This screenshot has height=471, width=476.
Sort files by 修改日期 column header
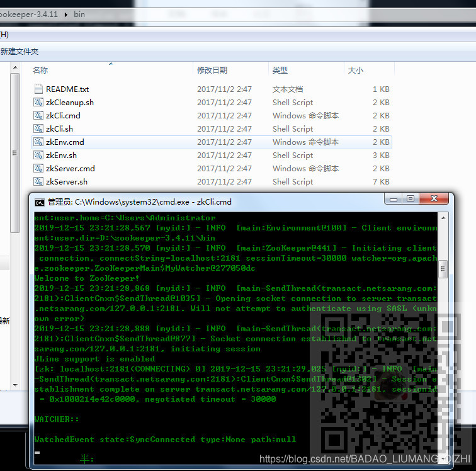212,70
